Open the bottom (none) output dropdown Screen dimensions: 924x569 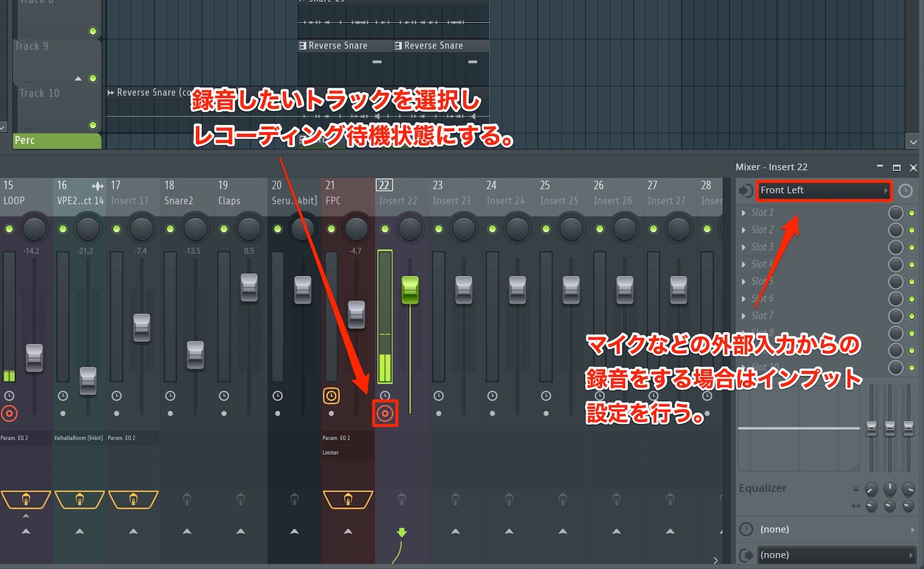click(837, 555)
